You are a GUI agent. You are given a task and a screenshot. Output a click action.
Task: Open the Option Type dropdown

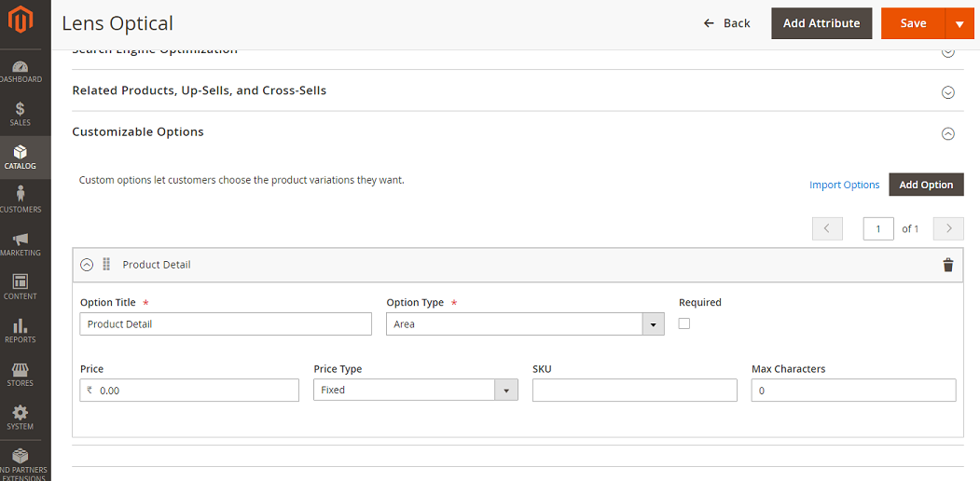525,324
